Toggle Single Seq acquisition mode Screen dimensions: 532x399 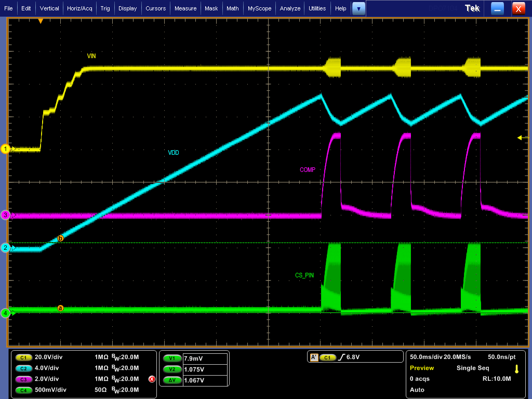coord(473,368)
